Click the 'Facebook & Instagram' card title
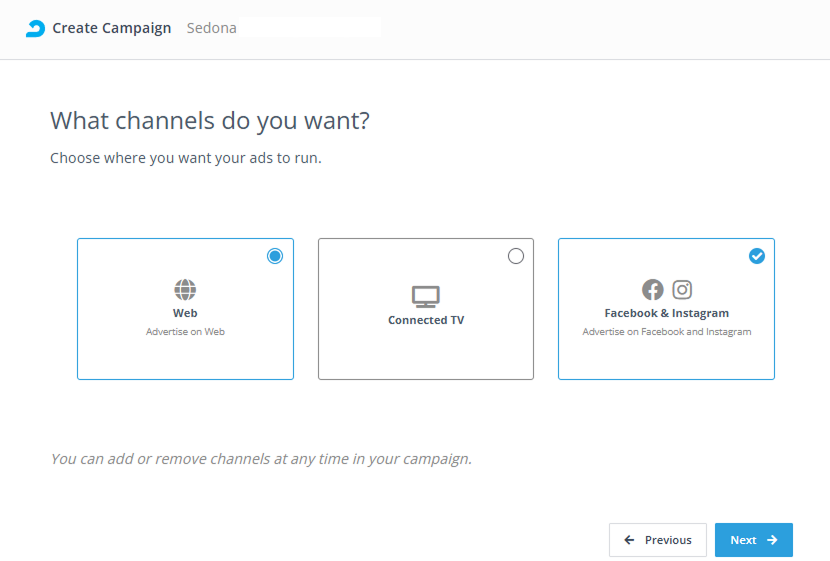This screenshot has width=830, height=561. (x=666, y=313)
